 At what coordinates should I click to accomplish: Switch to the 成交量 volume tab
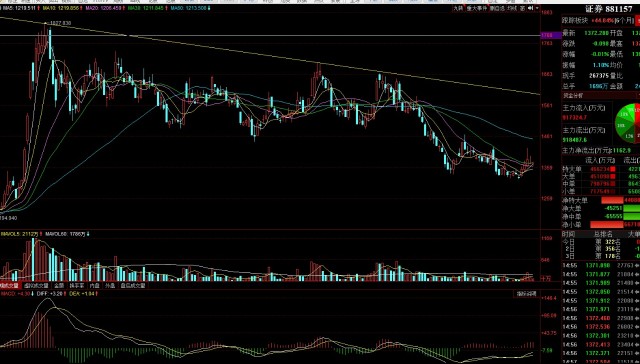click(10, 286)
